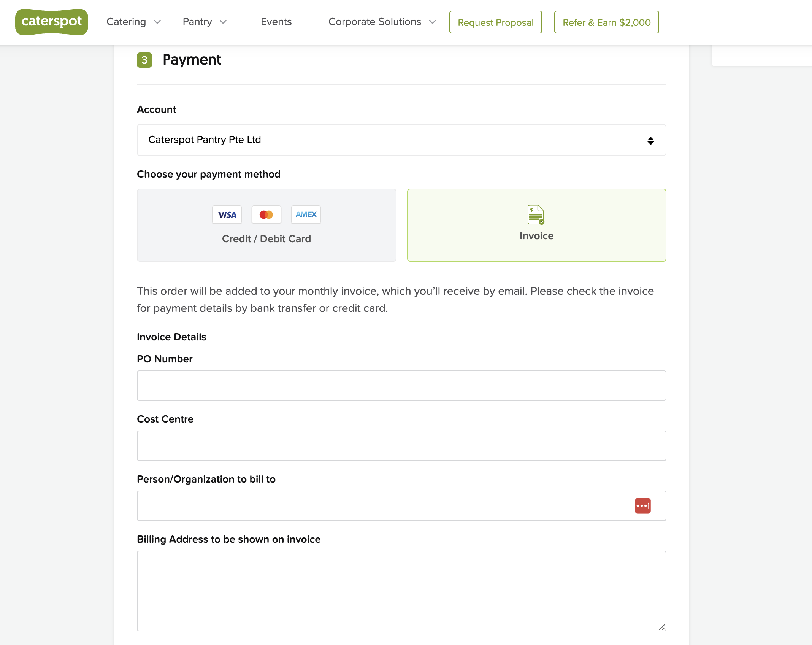Click the billing address textarea resize handle
812x645 pixels.
click(x=662, y=627)
